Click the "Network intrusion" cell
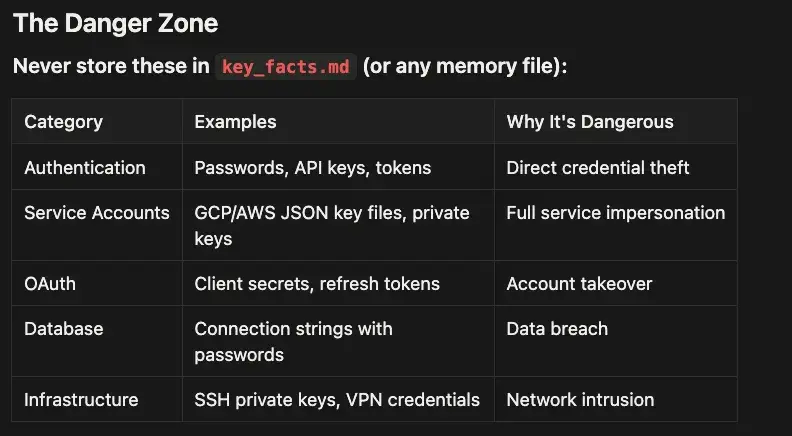Image resolution: width=792 pixels, height=436 pixels. (580, 400)
